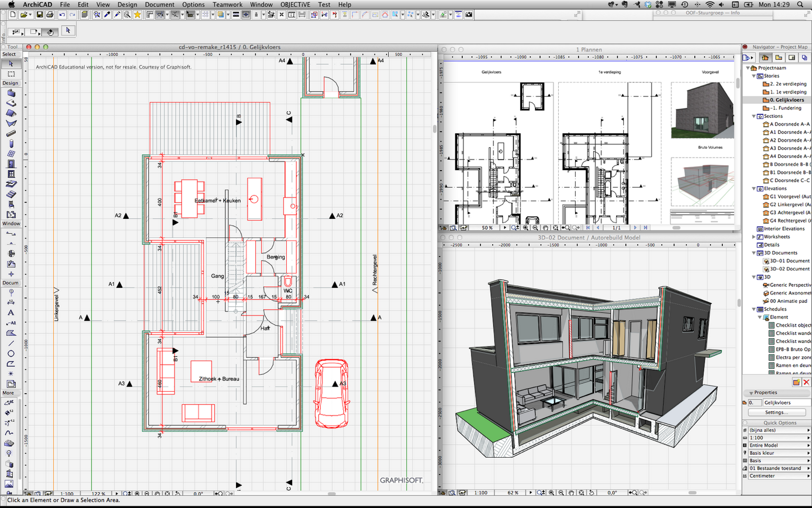Collapse the Sections group in the Navigator
Screen dimensions: 812x508
[753, 116]
